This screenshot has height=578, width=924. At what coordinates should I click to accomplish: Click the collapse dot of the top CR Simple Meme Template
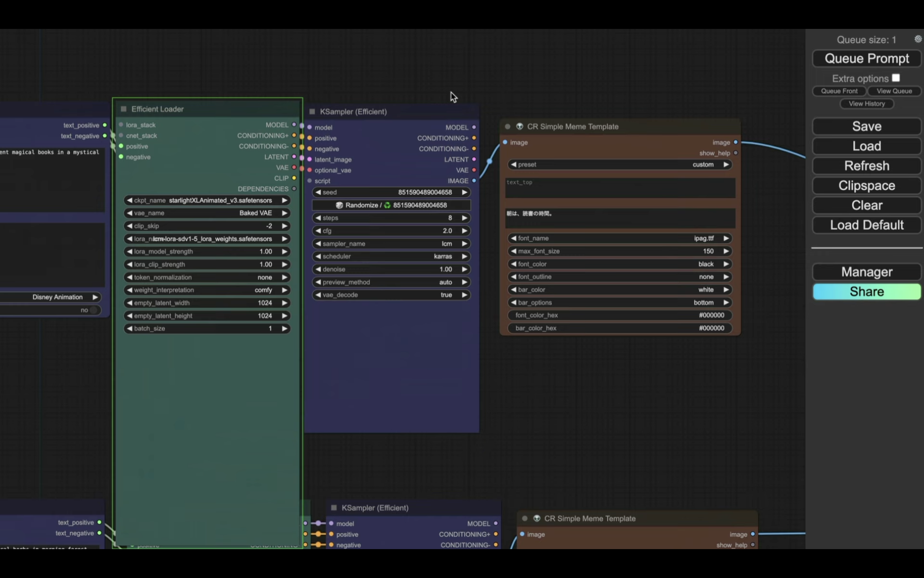508,127
